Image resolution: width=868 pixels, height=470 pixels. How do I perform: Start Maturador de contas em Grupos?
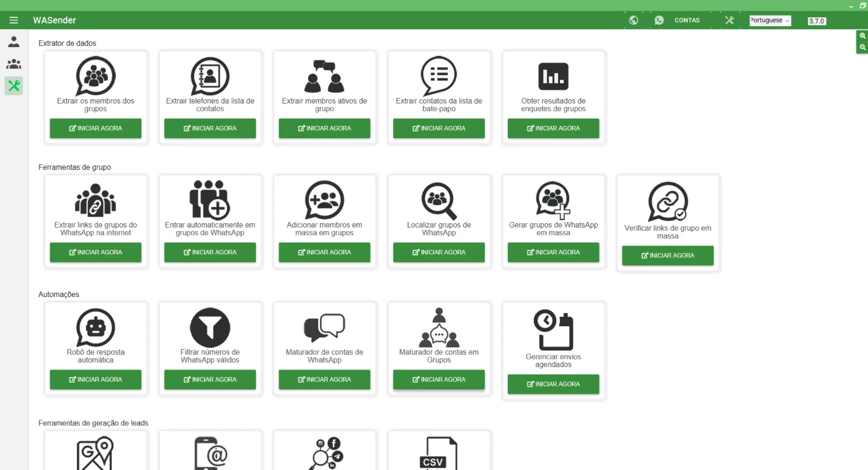coord(439,379)
